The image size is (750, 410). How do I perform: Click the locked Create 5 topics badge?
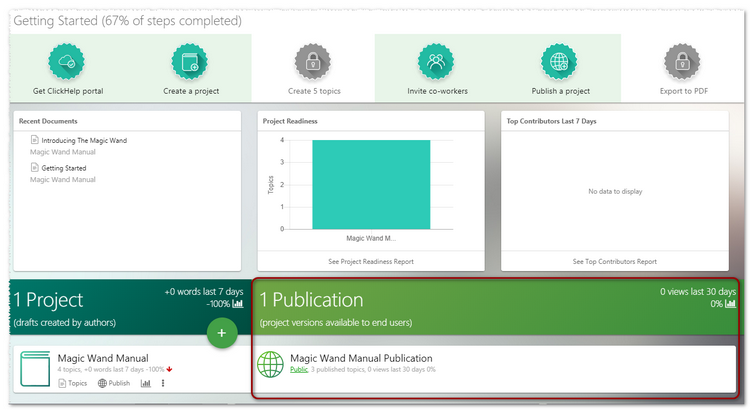313,62
